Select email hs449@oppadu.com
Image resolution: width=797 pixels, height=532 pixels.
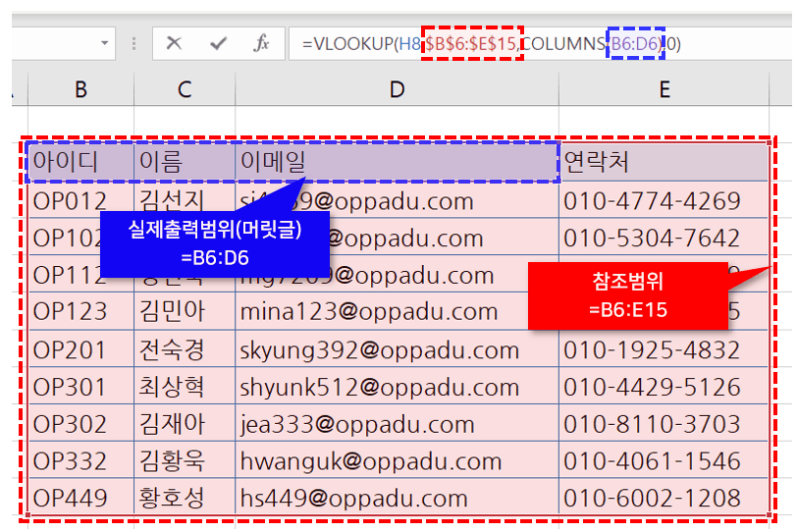397,497
